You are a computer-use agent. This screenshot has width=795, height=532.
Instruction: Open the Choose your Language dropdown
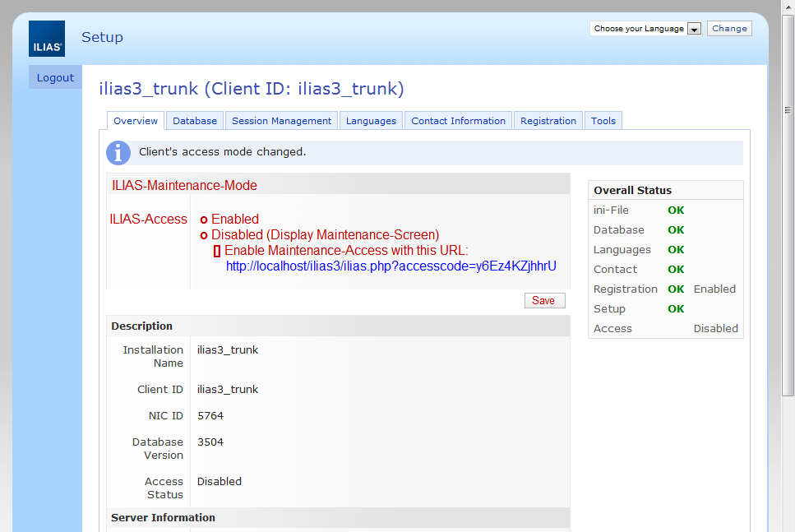pyautogui.click(x=639, y=29)
